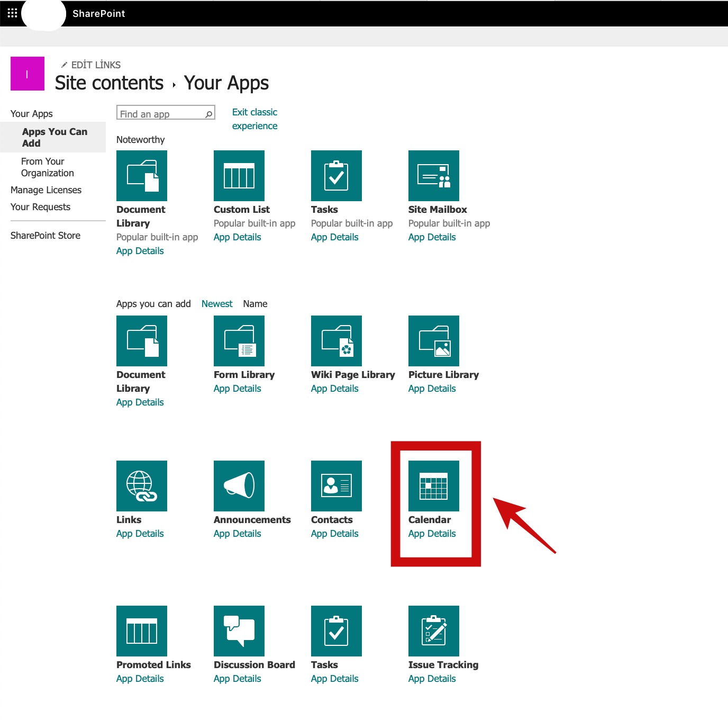
Task: Select the Announcements megaphone icon
Action: (239, 486)
